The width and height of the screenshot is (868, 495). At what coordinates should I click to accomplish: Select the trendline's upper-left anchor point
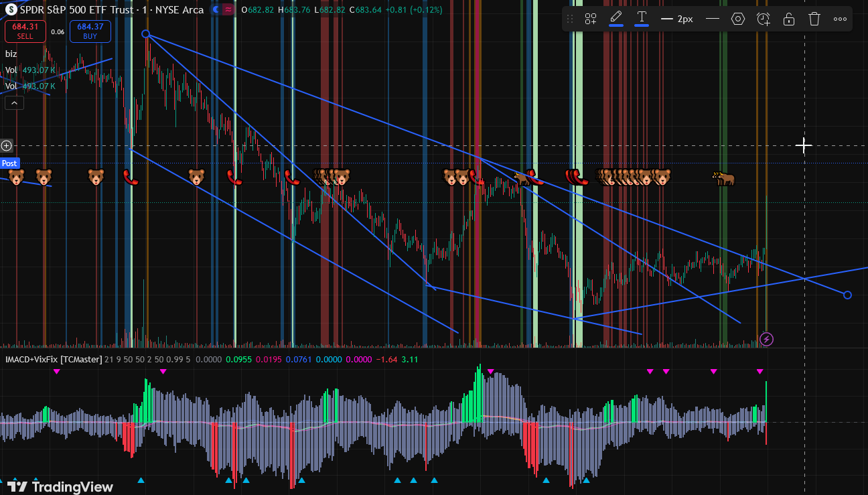coord(145,34)
